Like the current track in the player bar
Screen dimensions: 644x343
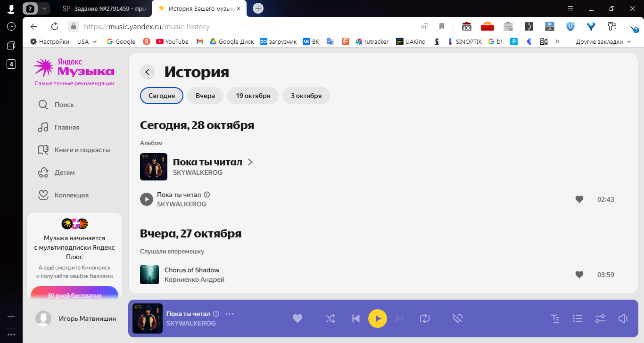(x=297, y=318)
